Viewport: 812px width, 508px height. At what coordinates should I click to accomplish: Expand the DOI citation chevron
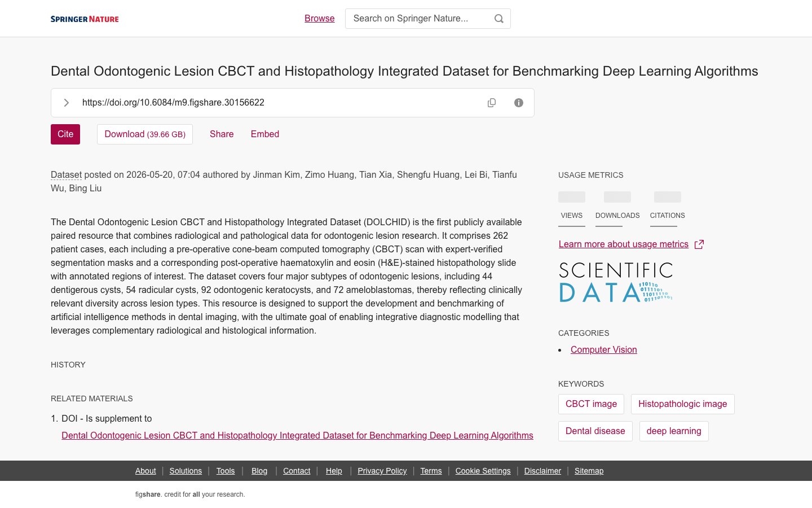(x=67, y=103)
